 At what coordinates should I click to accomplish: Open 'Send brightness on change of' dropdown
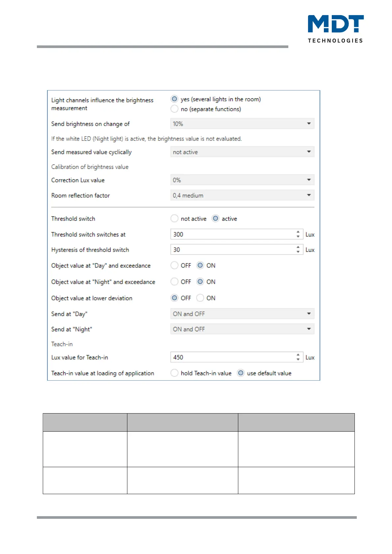242,124
